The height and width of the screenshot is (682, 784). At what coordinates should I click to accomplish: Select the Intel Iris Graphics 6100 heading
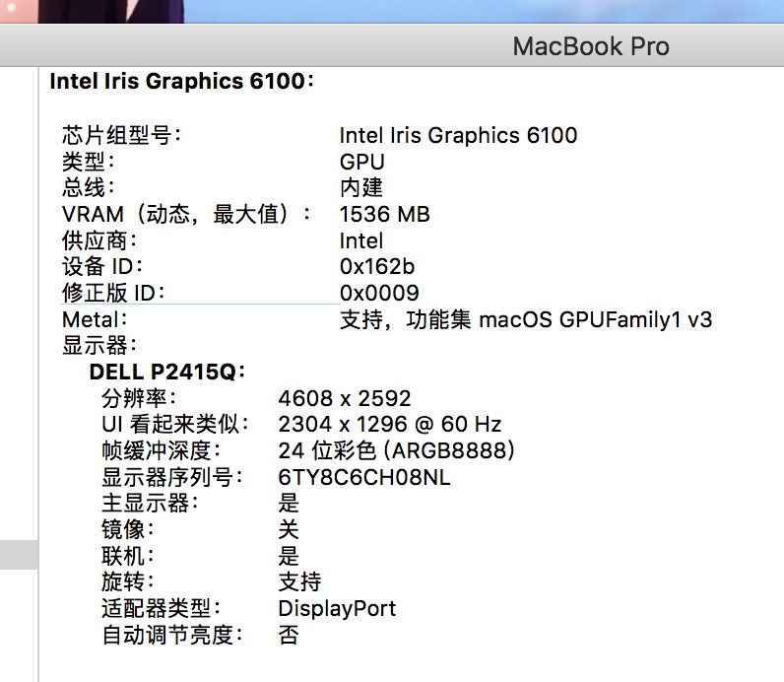pos(182,81)
